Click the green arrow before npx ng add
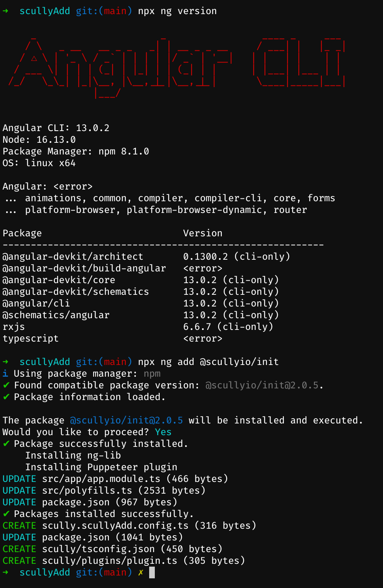The image size is (383, 588). point(6,362)
